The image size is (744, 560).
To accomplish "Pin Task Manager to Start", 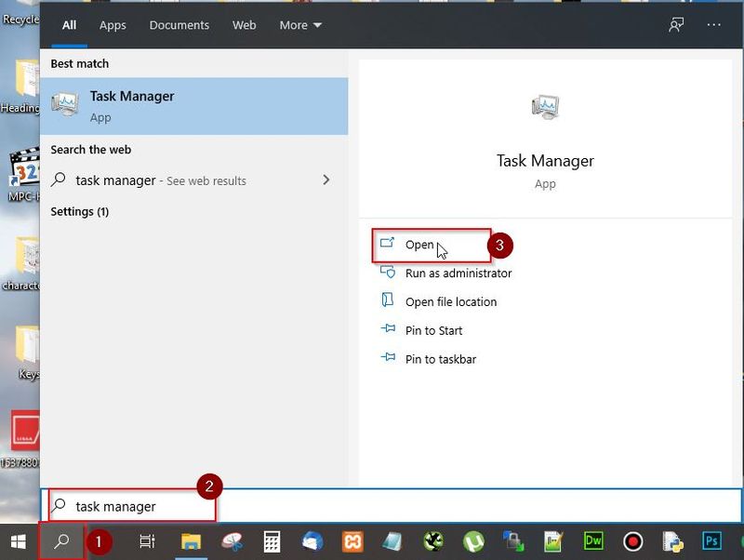I will coord(433,331).
